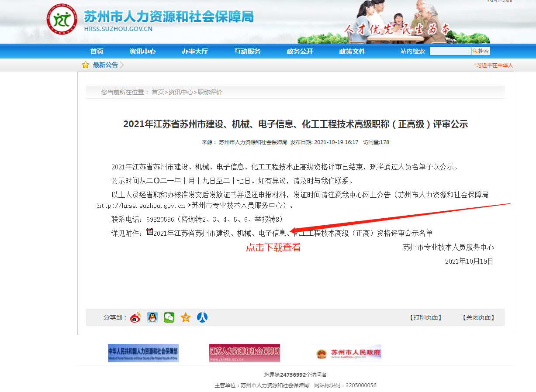Image resolution: width=536 pixels, height=392 pixels.
Task: Click the 打印页面 print link
Action: click(x=425, y=317)
